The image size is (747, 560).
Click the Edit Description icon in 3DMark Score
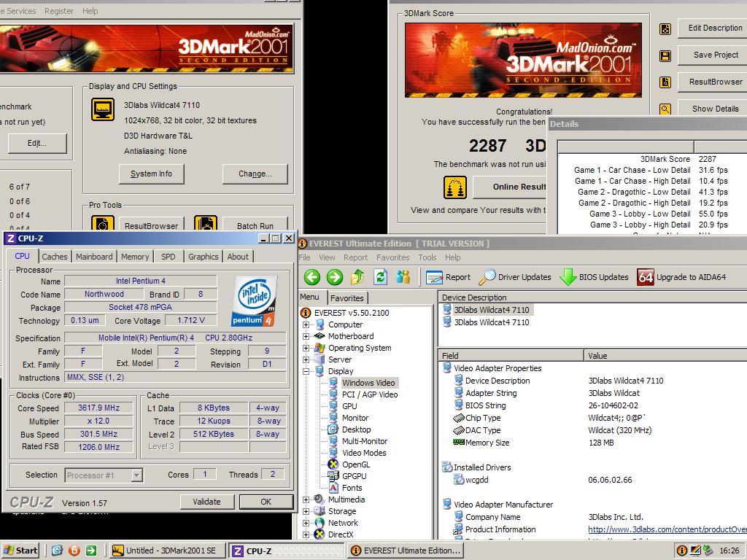665,29
